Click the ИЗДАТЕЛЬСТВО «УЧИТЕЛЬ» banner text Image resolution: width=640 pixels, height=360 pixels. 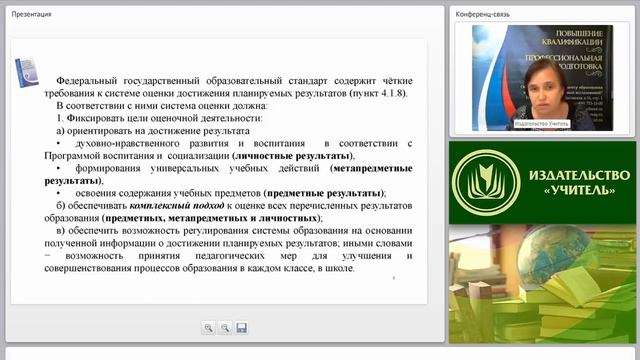(580, 182)
